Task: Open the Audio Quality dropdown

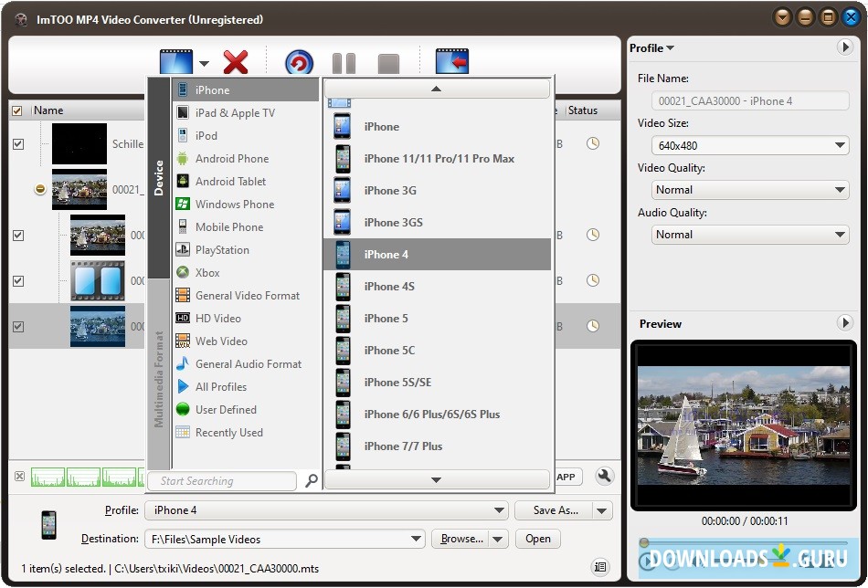Action: click(x=841, y=235)
